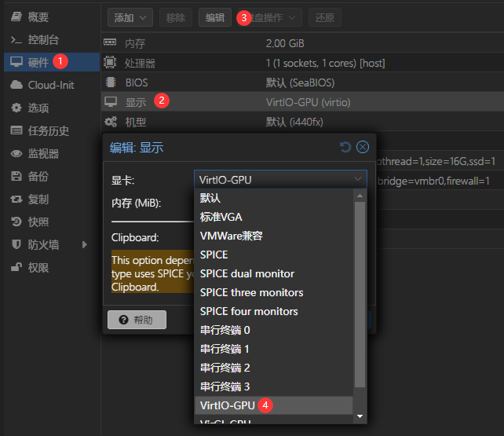Open 任务历史 task history in sidebar
The width and height of the screenshot is (504, 436).
(48, 130)
